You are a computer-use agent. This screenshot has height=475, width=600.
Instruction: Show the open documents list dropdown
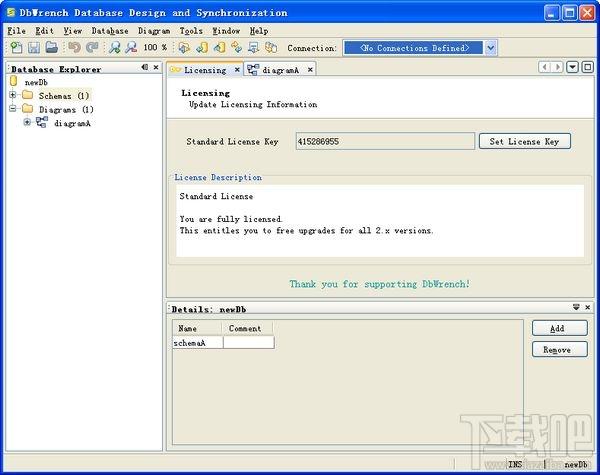(x=572, y=67)
